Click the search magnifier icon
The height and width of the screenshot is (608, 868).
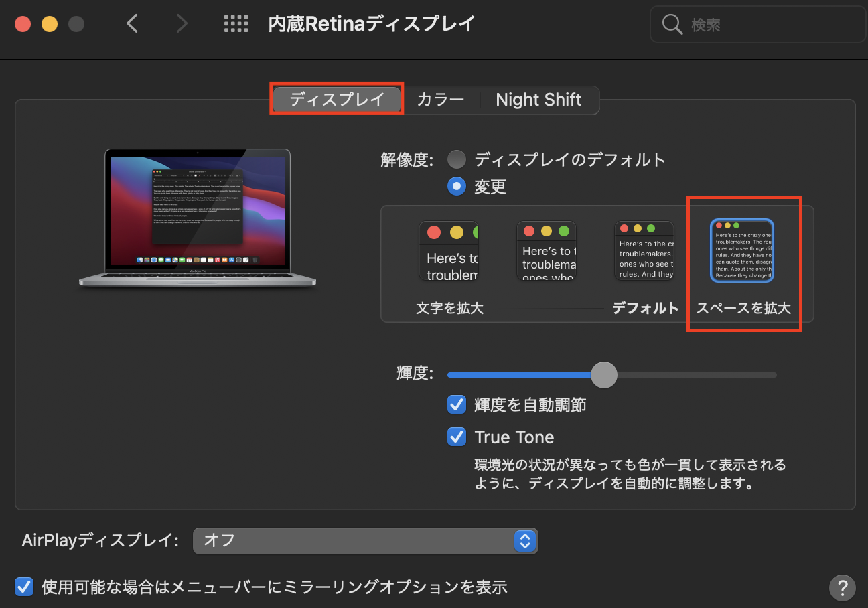[672, 25]
